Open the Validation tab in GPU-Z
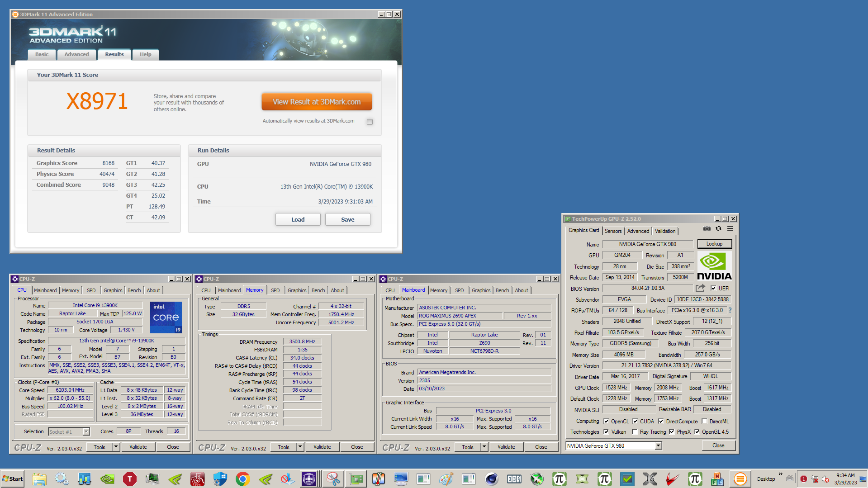Viewport: 868px width, 488px height. (665, 231)
